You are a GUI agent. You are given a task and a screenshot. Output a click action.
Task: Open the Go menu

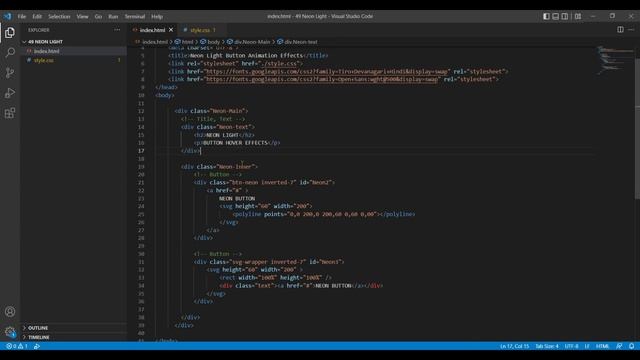[x=98, y=16]
